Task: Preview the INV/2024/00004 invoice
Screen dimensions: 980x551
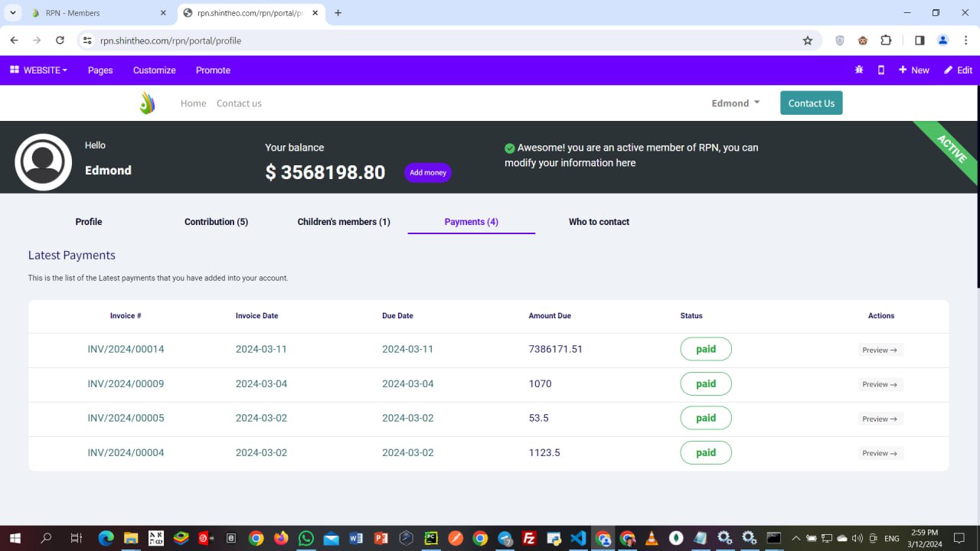Action: [880, 453]
